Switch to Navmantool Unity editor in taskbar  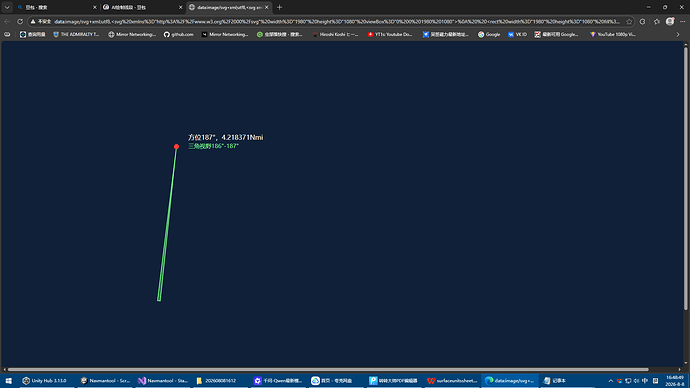pyautogui.click(x=105, y=381)
